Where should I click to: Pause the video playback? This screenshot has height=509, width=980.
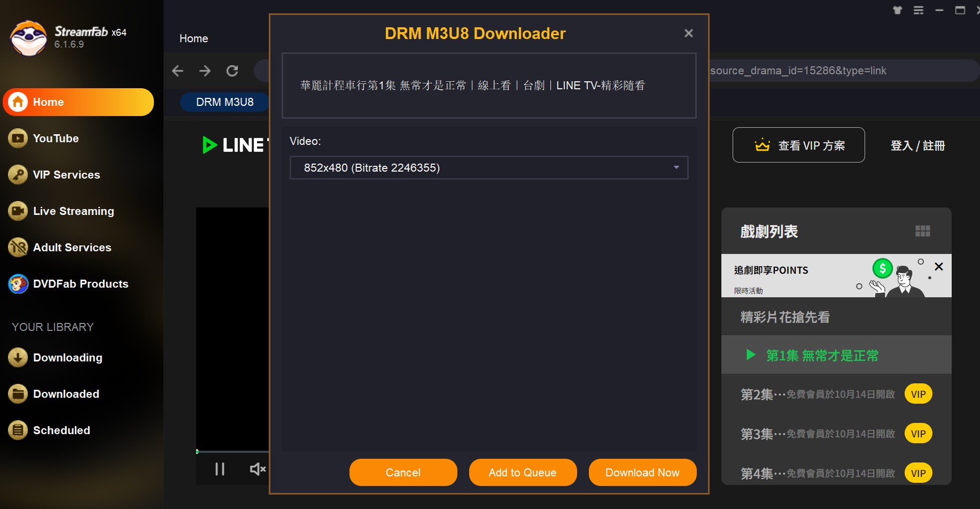point(220,469)
